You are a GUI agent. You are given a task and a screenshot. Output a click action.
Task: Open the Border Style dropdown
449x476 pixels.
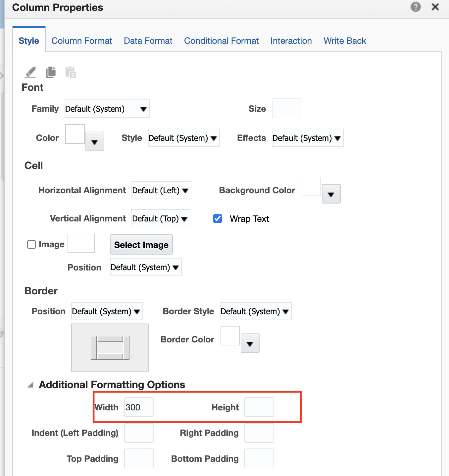256,311
